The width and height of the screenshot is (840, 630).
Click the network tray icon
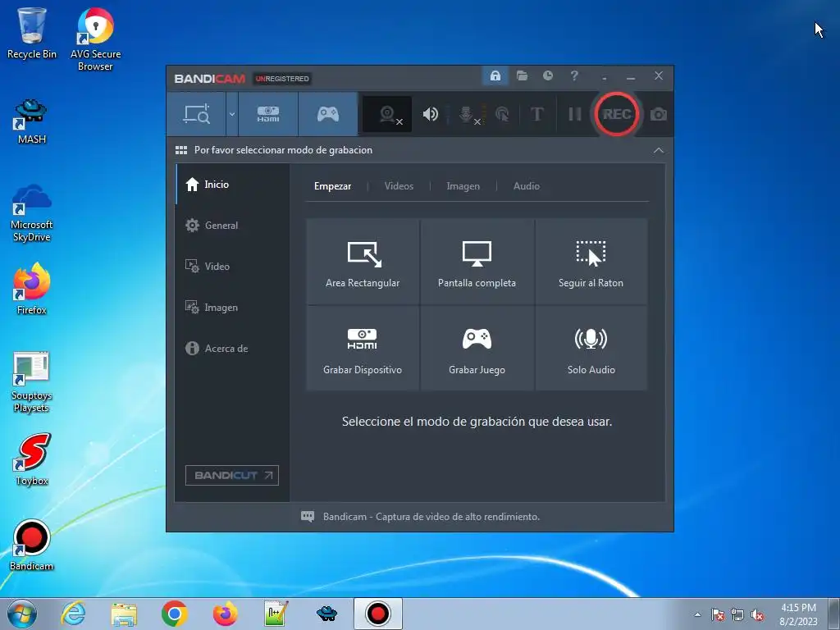click(x=737, y=614)
